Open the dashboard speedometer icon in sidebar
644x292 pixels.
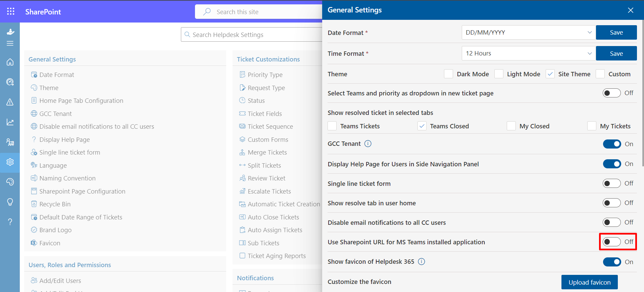click(x=10, y=82)
